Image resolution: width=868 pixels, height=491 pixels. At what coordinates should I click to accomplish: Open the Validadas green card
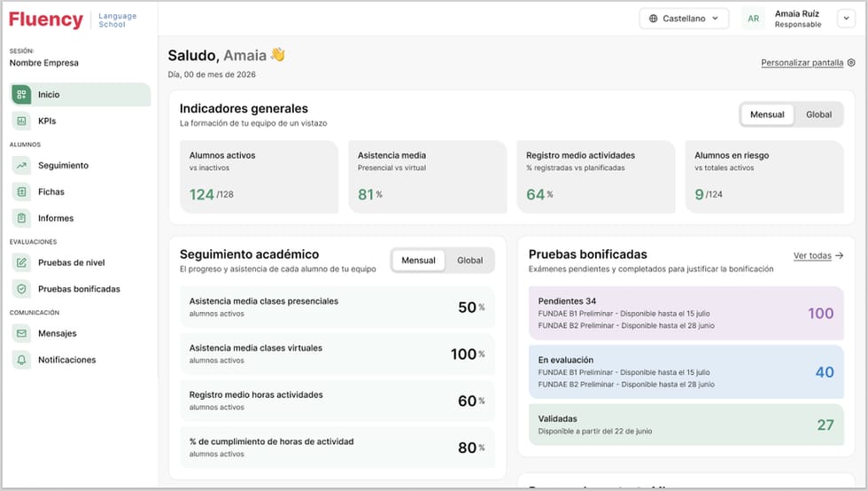pyautogui.click(x=686, y=425)
